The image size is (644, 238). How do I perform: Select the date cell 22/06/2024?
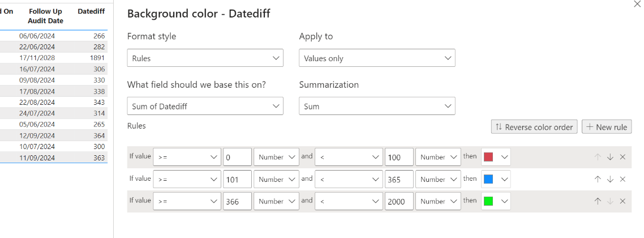[37, 47]
